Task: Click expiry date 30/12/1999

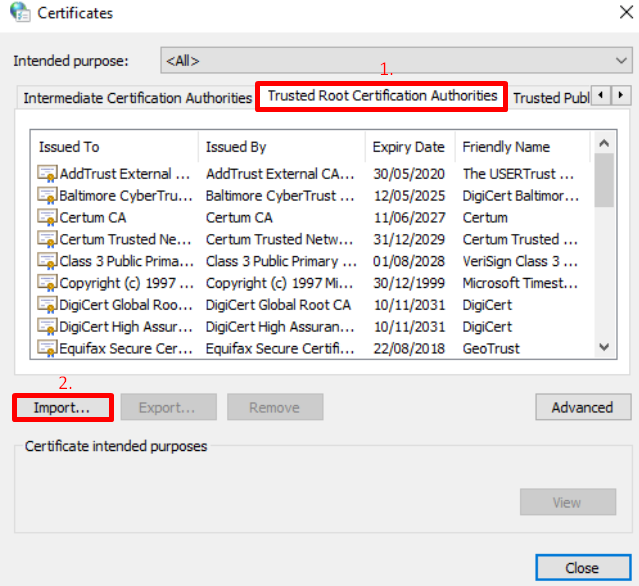Action: tap(409, 283)
